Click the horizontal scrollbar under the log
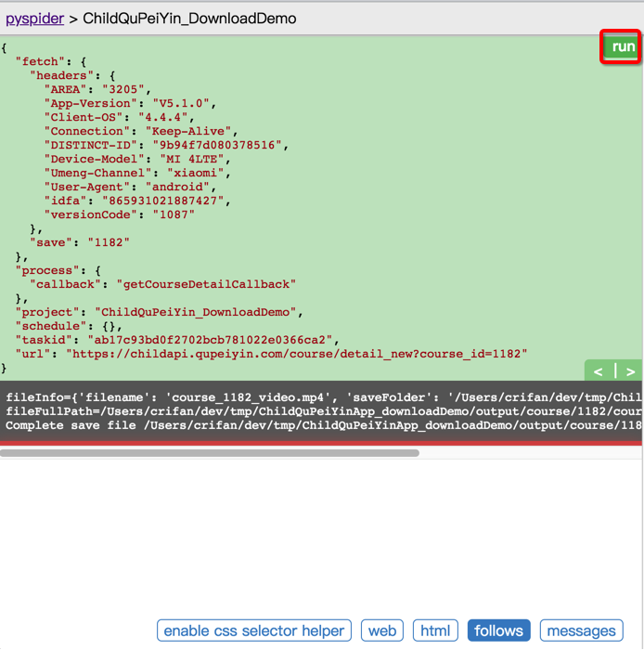Viewport: 644px width, 650px height. coord(210,453)
